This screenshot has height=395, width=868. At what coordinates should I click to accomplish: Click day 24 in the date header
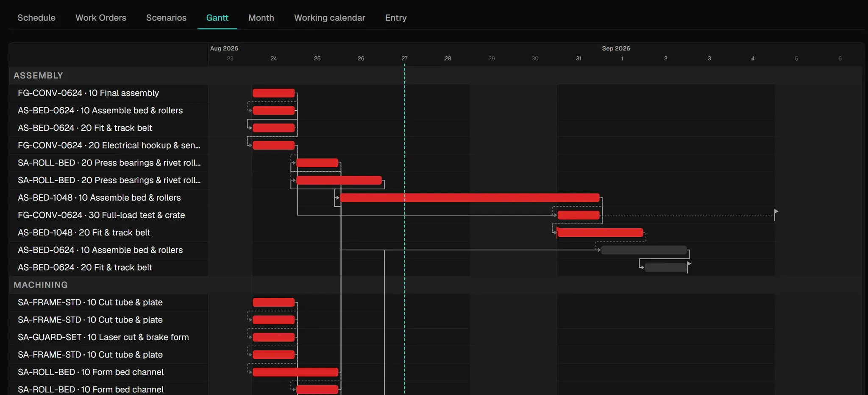pyautogui.click(x=273, y=59)
